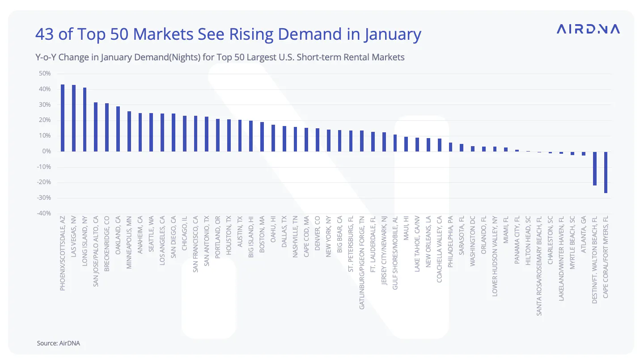Click the MYRTLE BEACH, SC label
This screenshot has width=644, height=362.
click(x=572, y=243)
